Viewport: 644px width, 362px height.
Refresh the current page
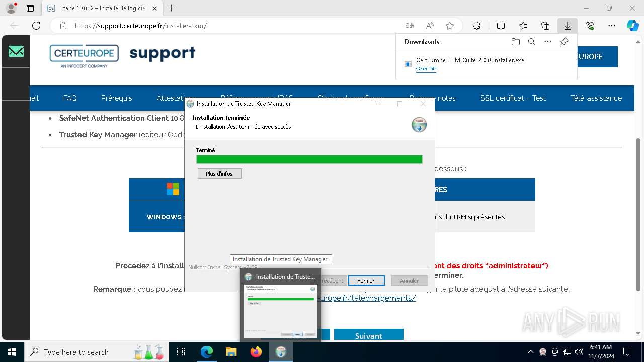click(36, 26)
